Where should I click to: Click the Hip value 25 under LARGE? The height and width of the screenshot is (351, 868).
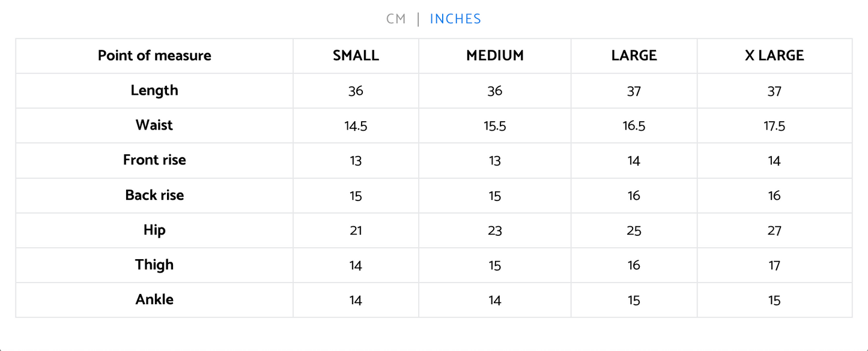(634, 230)
